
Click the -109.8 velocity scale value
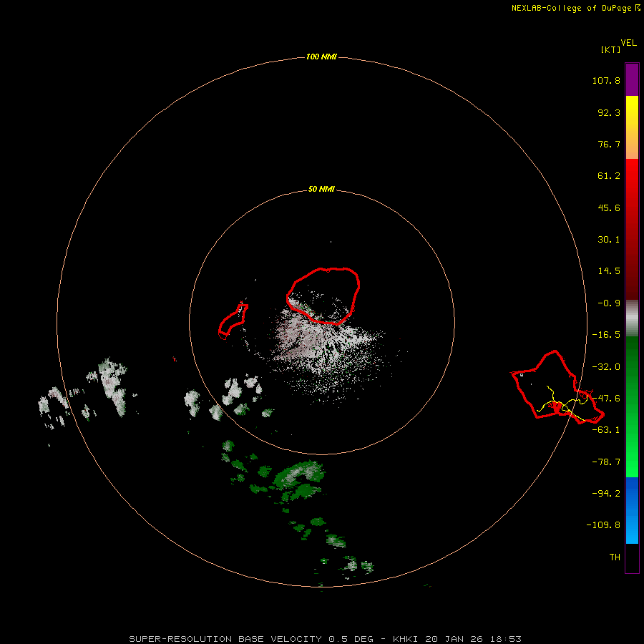[603, 525]
